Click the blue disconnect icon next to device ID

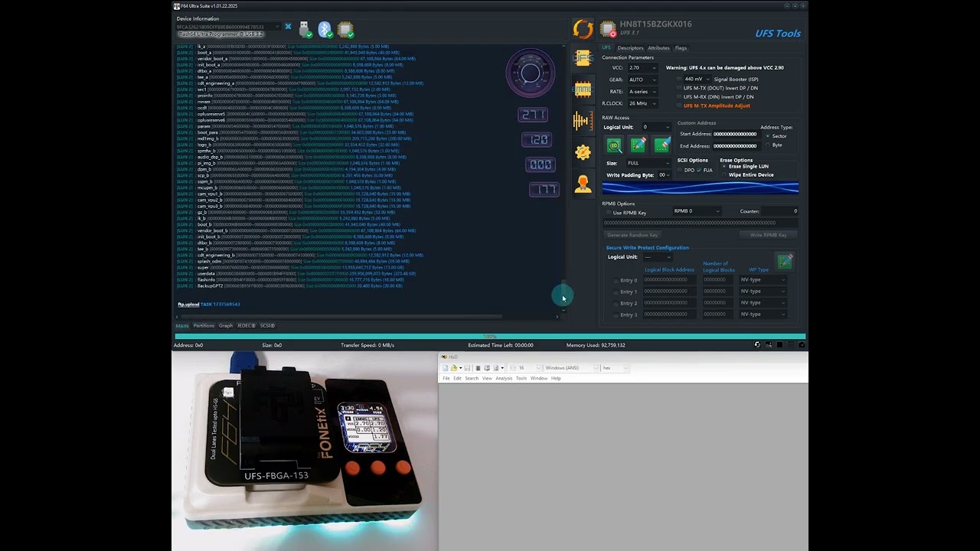[288, 27]
